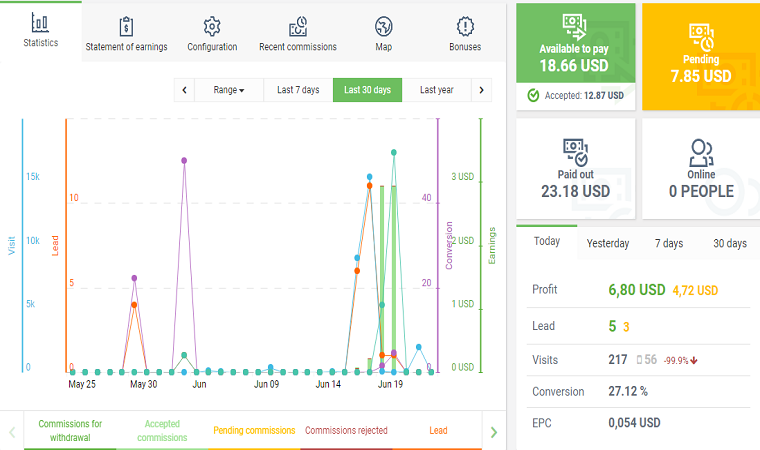Switch to the 7 days tab
Screen dimensions: 760x450
click(x=669, y=243)
